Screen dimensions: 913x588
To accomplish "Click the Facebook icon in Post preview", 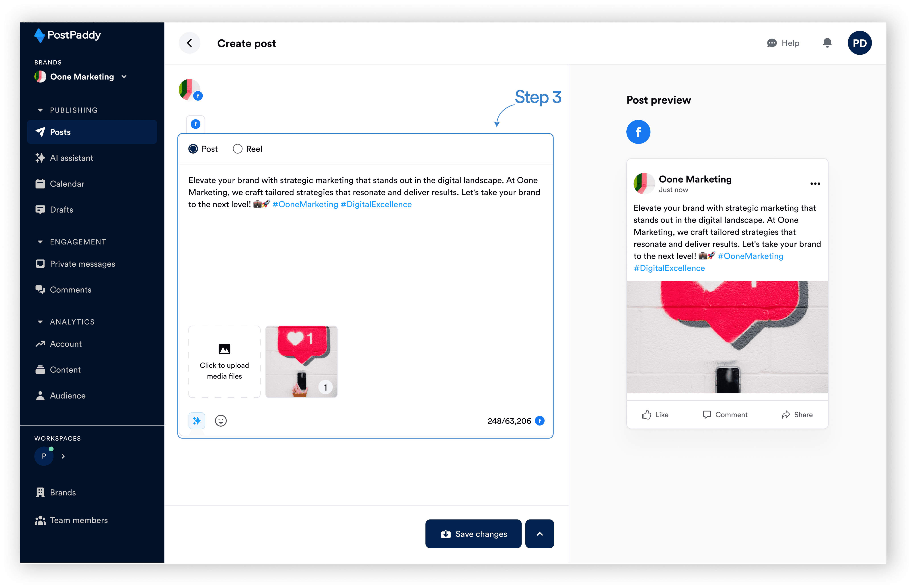I will [x=638, y=132].
